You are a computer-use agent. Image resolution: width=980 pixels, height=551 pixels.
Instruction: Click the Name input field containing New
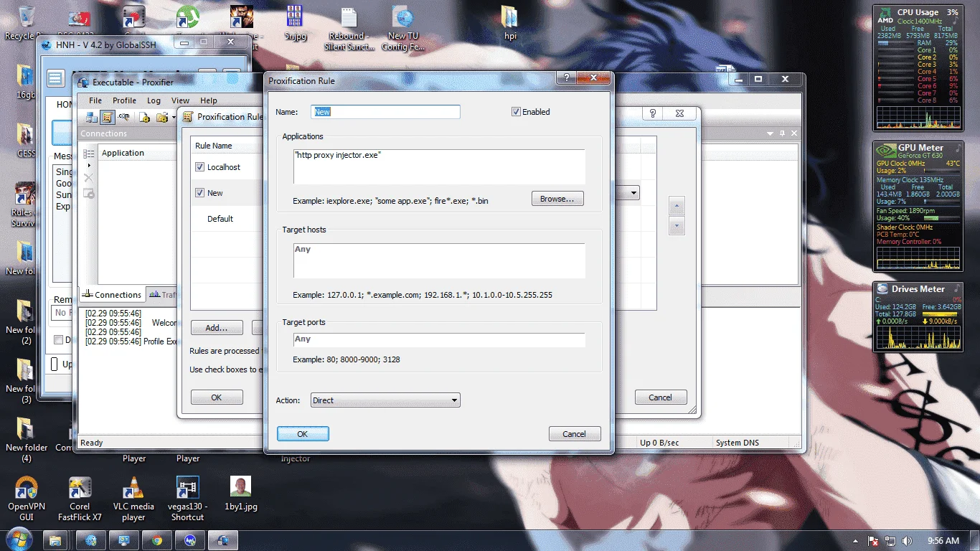pyautogui.click(x=385, y=112)
